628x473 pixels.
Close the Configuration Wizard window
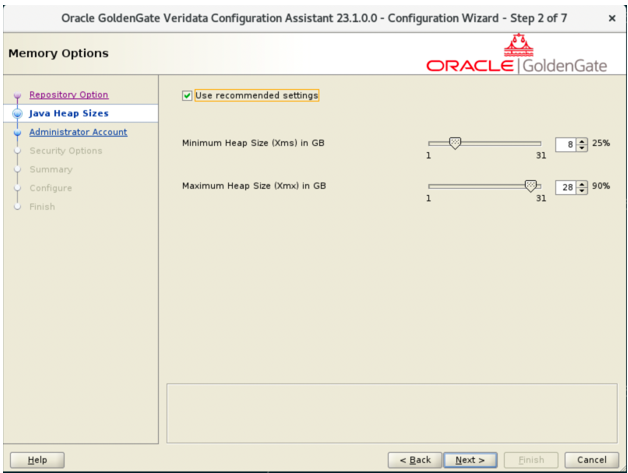click(x=612, y=18)
